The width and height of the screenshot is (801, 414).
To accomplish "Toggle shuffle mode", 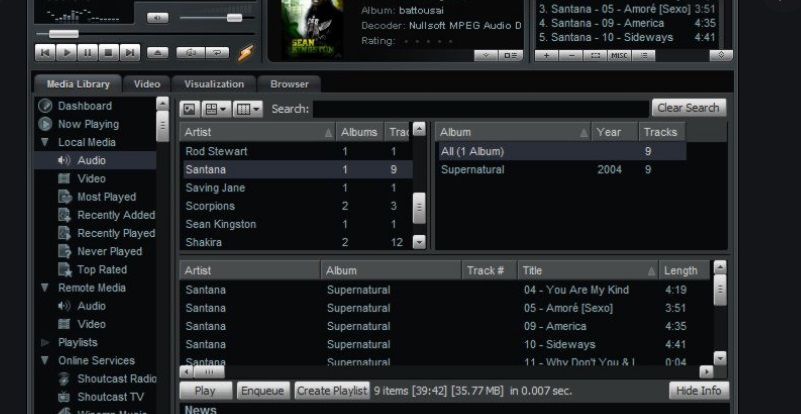I will 189,52.
